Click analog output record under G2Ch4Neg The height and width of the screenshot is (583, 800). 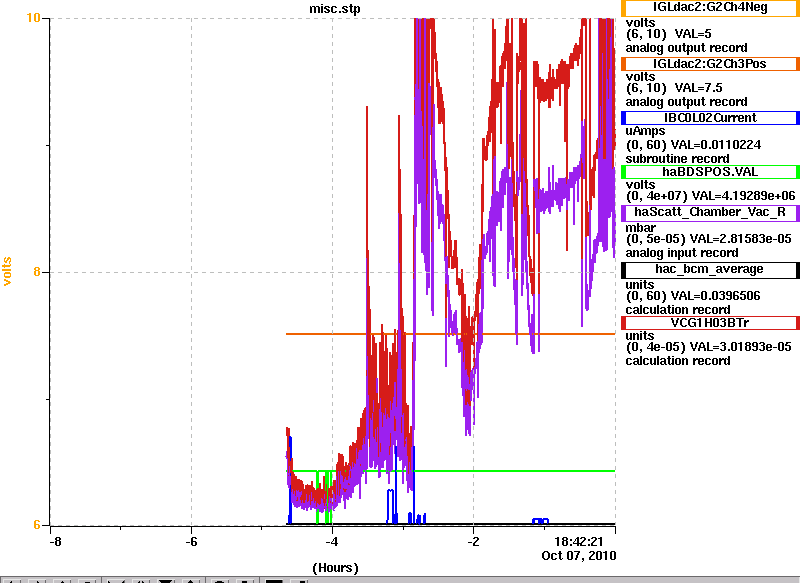tap(687, 48)
